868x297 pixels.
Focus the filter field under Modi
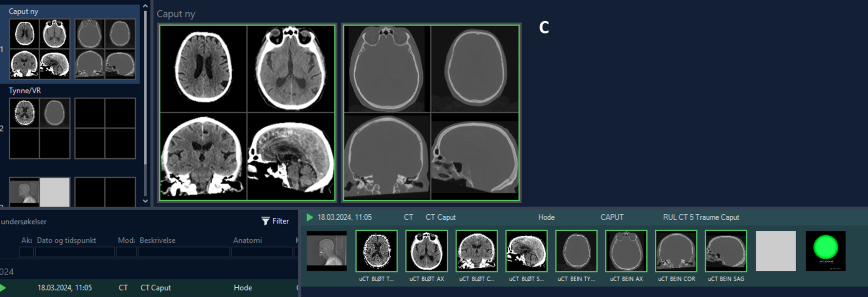pos(126,252)
